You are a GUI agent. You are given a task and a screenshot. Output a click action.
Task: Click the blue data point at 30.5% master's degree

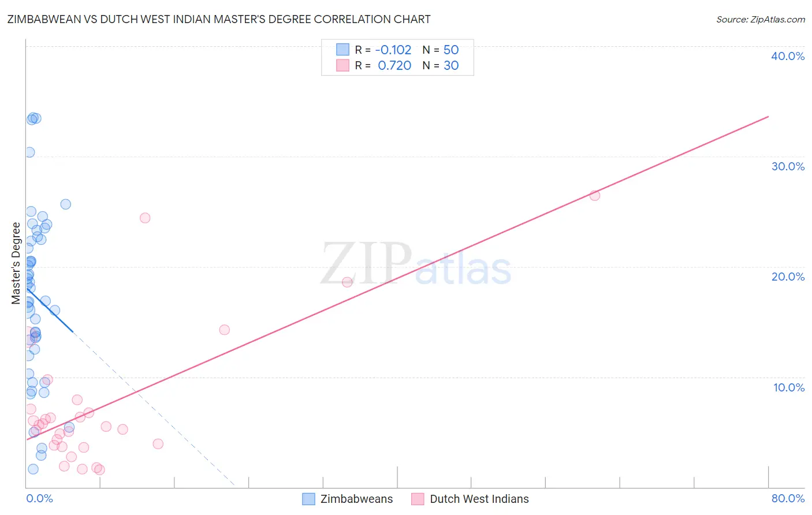pyautogui.click(x=29, y=152)
